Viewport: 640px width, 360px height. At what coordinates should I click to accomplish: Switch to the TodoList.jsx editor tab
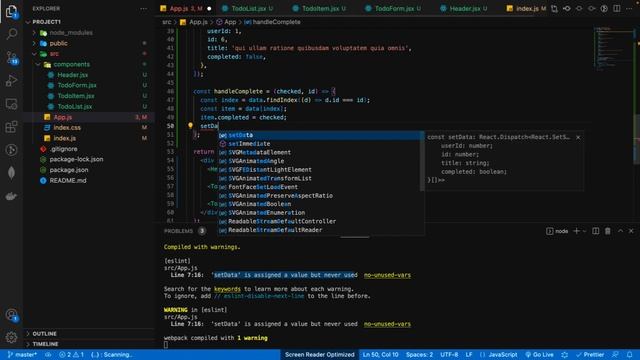(x=248, y=8)
